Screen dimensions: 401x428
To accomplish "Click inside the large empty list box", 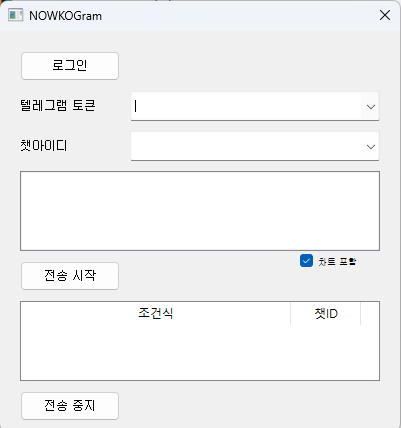I will (200, 211).
